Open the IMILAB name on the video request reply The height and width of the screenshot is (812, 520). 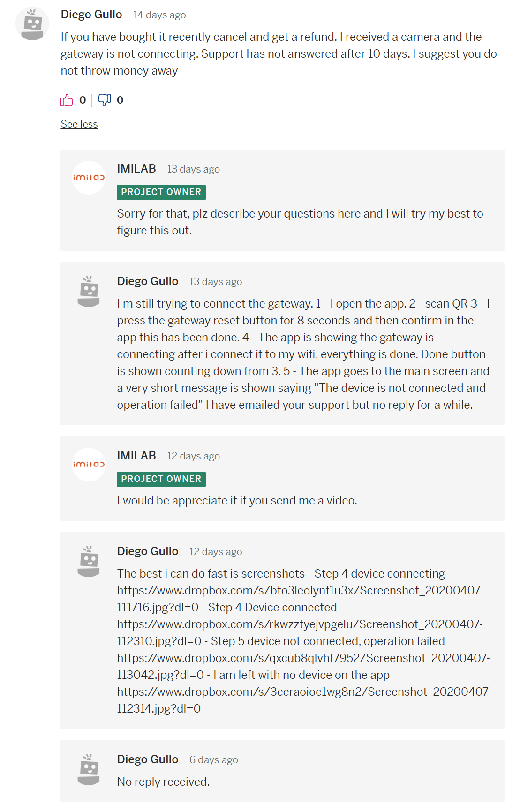pyautogui.click(x=136, y=456)
